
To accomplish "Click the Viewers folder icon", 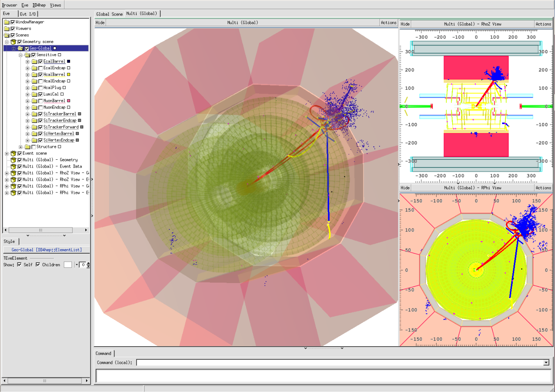I will (7, 29).
